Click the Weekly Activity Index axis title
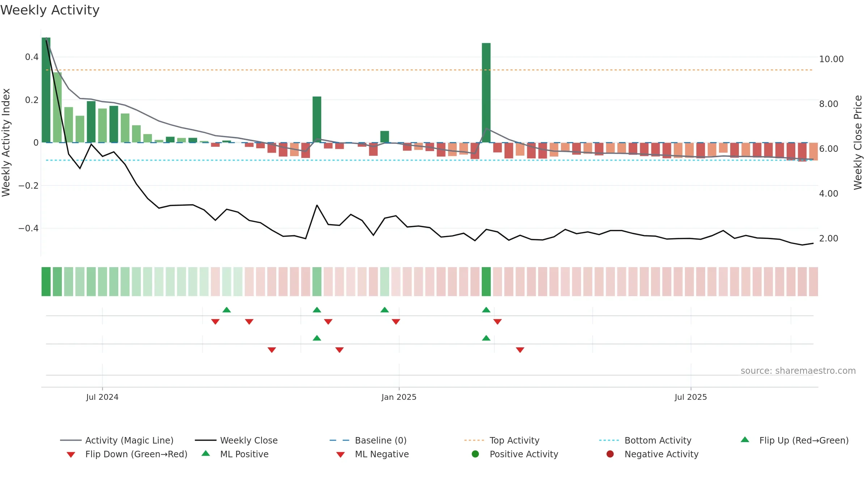The width and height of the screenshot is (868, 488). point(6,142)
